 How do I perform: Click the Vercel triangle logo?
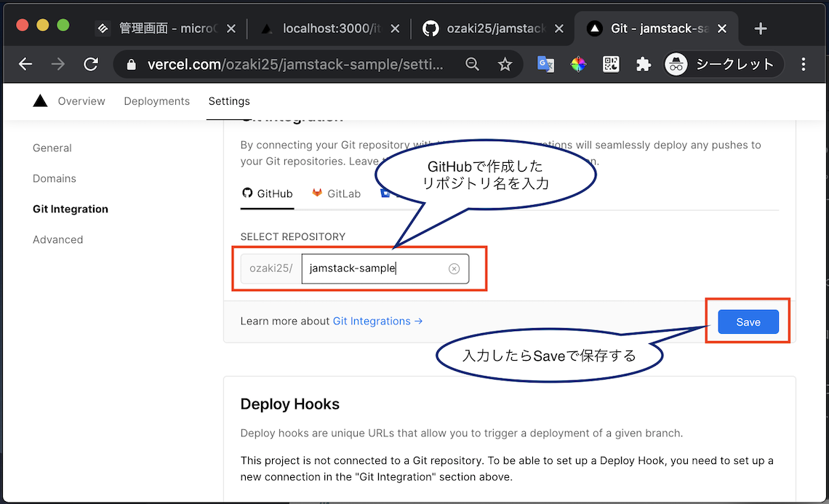pos(40,100)
